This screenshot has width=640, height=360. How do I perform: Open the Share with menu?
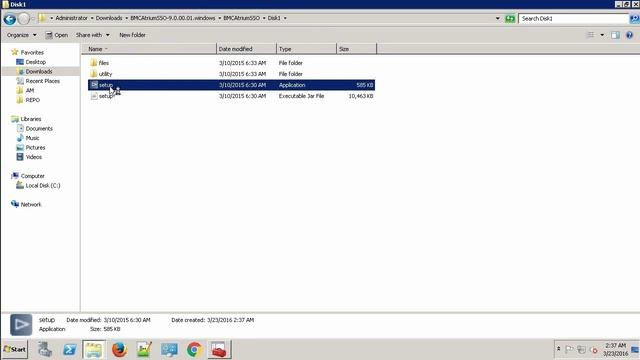click(93, 35)
